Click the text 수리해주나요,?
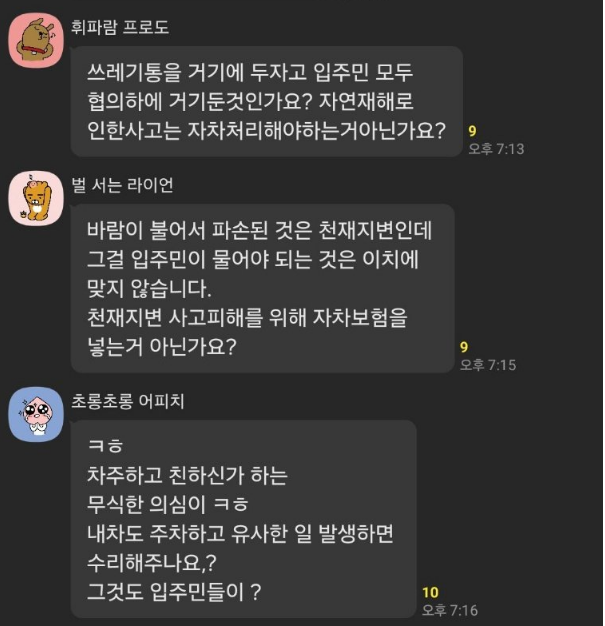 coord(152,562)
